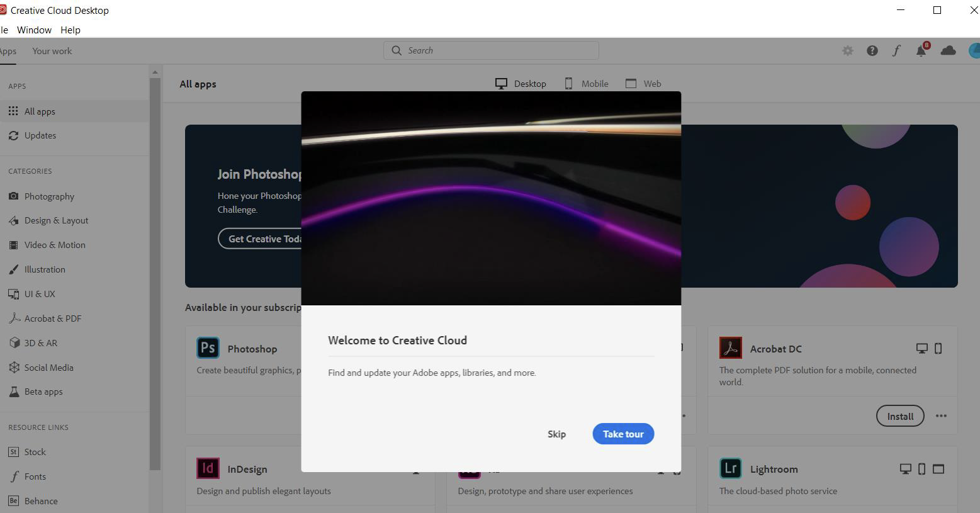Switch to the Your work tab

52,51
